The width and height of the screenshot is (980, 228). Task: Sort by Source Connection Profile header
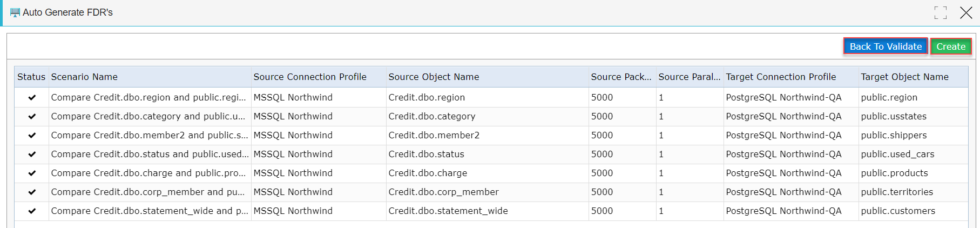pos(319,77)
